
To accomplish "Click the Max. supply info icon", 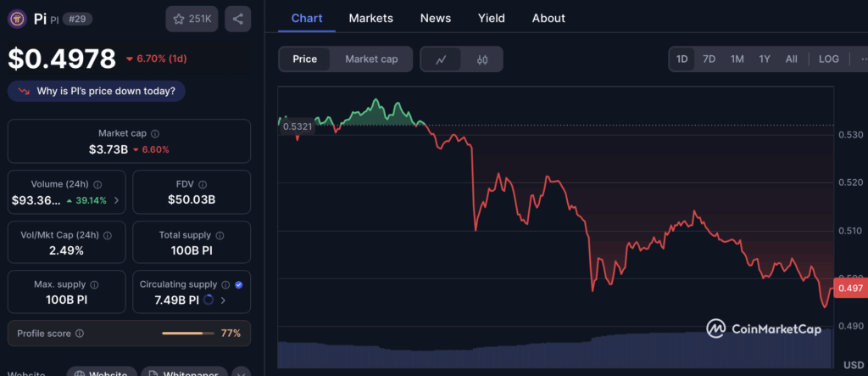I will tap(94, 284).
